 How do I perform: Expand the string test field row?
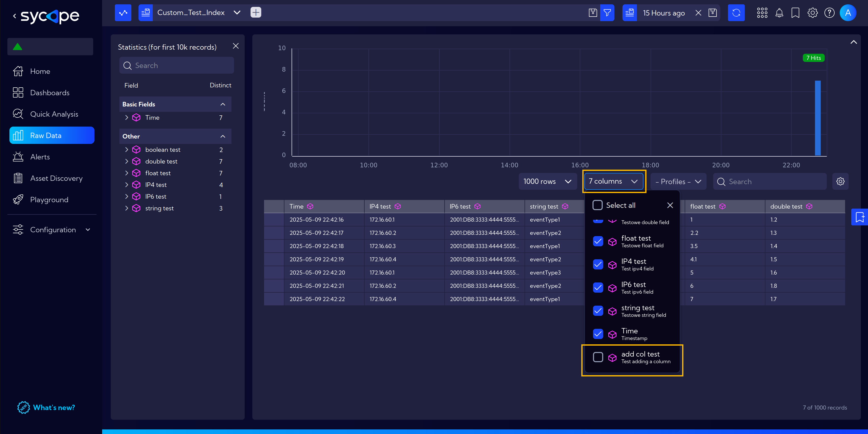tap(126, 208)
